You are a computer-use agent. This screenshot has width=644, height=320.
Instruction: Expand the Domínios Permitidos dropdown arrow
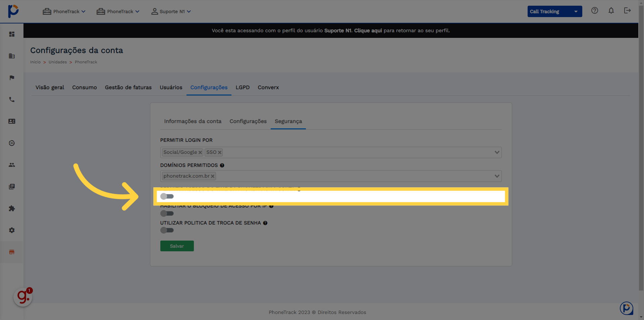[x=497, y=176]
